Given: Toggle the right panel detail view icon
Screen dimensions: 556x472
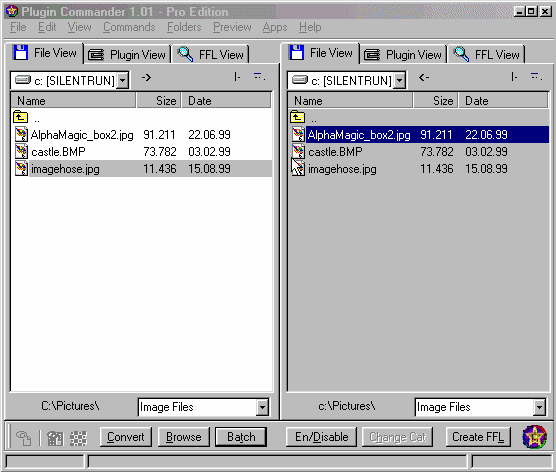Looking at the screenshot, I should click(536, 76).
